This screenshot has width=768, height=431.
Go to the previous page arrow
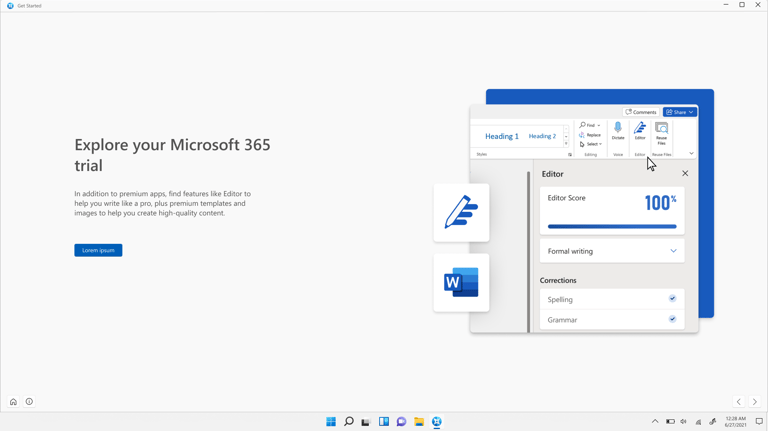pyautogui.click(x=739, y=402)
